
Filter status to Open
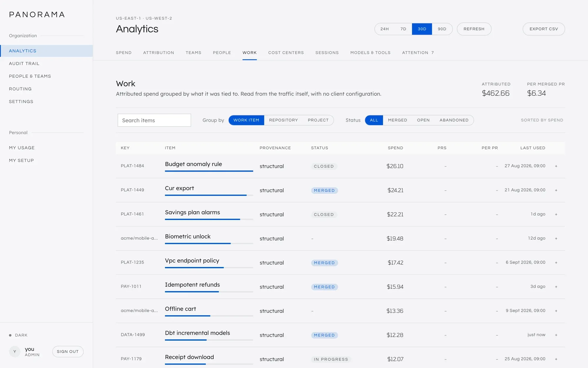(423, 120)
